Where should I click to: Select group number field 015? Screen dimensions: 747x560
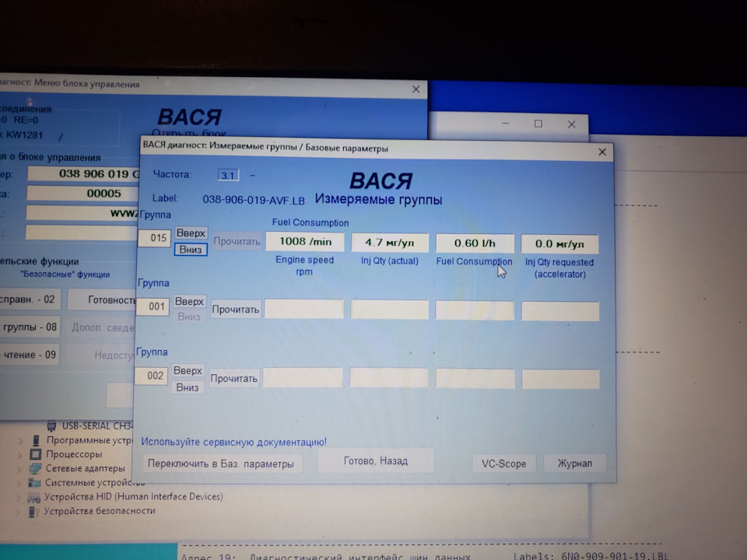(x=154, y=238)
